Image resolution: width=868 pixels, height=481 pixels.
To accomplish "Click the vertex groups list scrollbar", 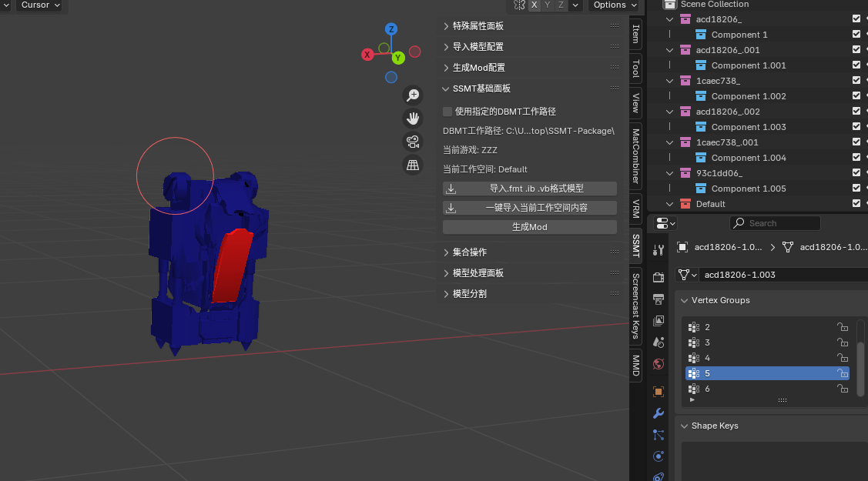I will pyautogui.click(x=861, y=369).
